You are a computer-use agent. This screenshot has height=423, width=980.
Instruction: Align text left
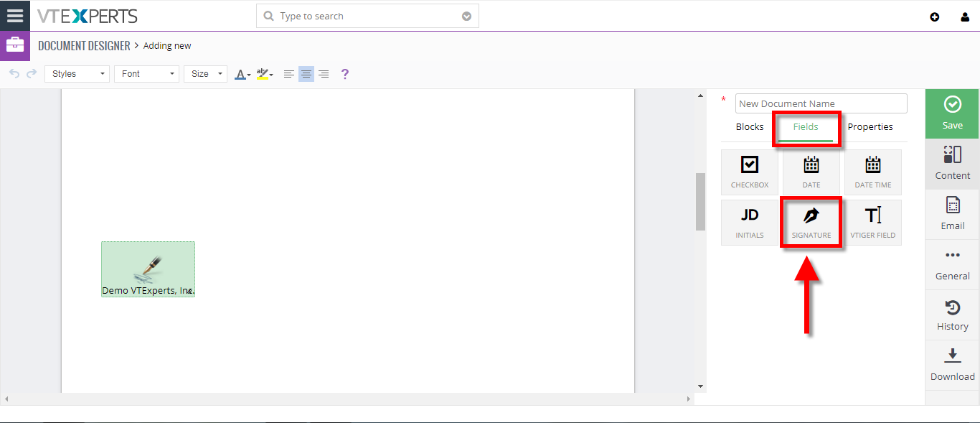[x=289, y=74]
